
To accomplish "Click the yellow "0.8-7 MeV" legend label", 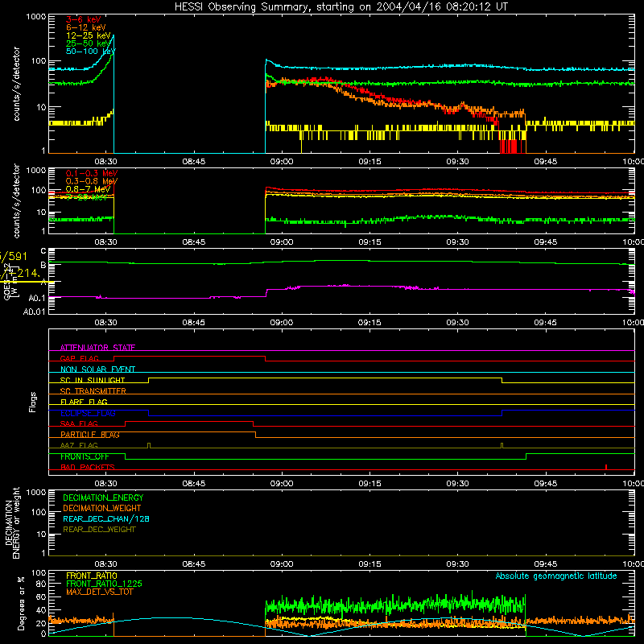I will coord(88,189).
